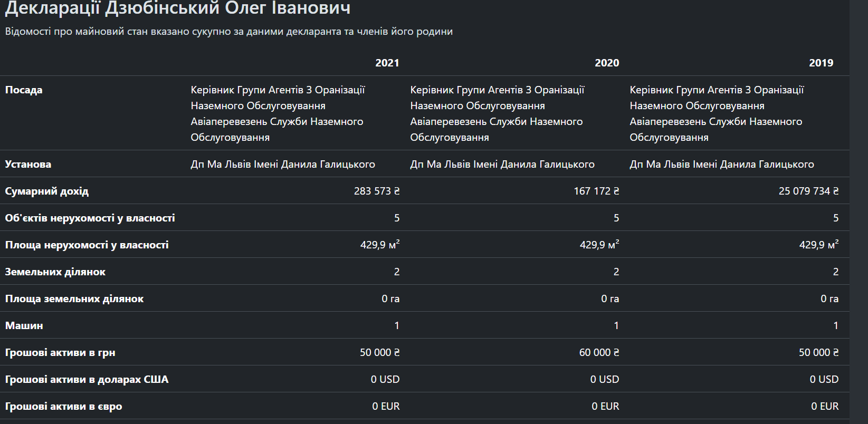Image resolution: width=868 pixels, height=424 pixels.
Task: Click the "Земельних ділянок" row label
Action: [55, 272]
